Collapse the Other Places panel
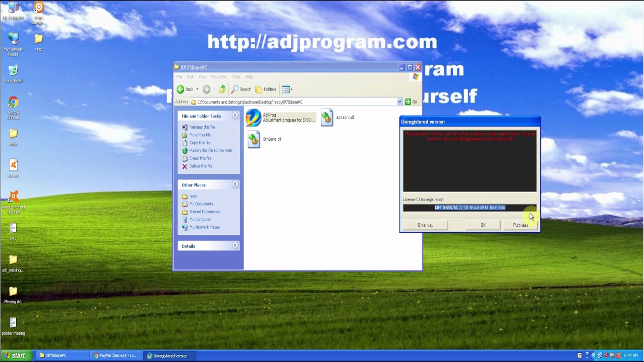The width and height of the screenshot is (644, 362). point(234,185)
